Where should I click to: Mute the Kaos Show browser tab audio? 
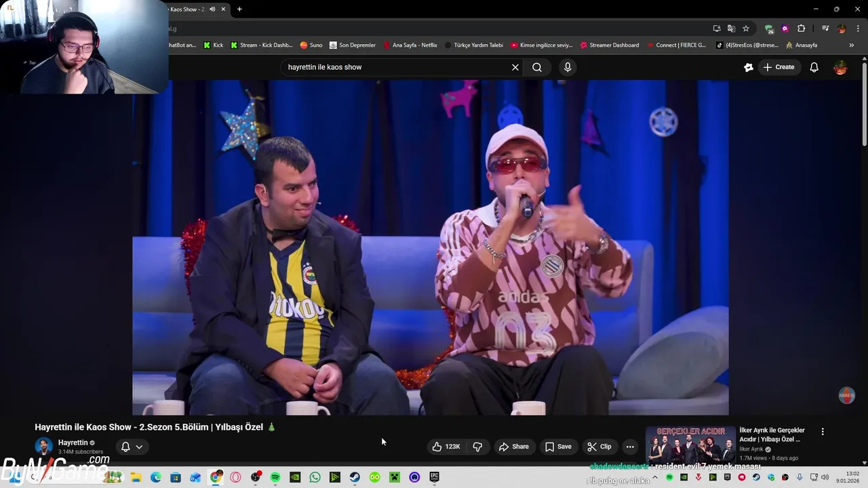pos(212,9)
